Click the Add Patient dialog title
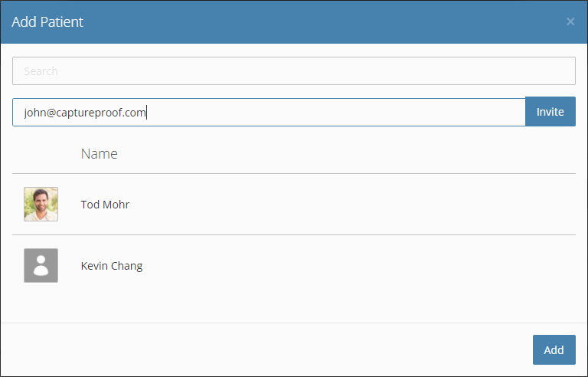Viewport: 588px width, 377px height. pyautogui.click(x=47, y=21)
